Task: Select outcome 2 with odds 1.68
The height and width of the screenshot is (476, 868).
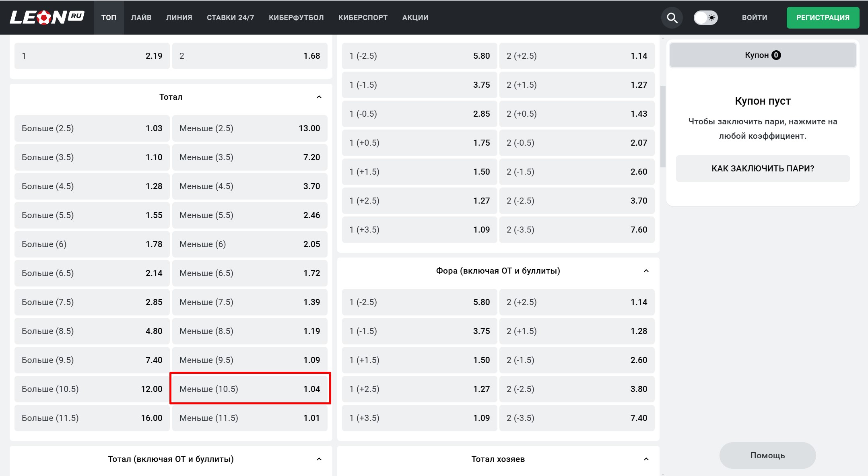Action: (x=250, y=56)
